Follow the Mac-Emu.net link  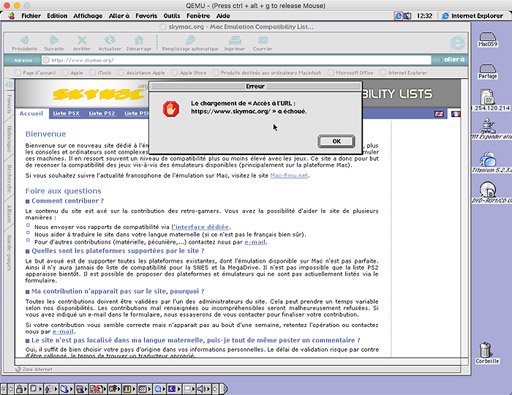point(289,176)
